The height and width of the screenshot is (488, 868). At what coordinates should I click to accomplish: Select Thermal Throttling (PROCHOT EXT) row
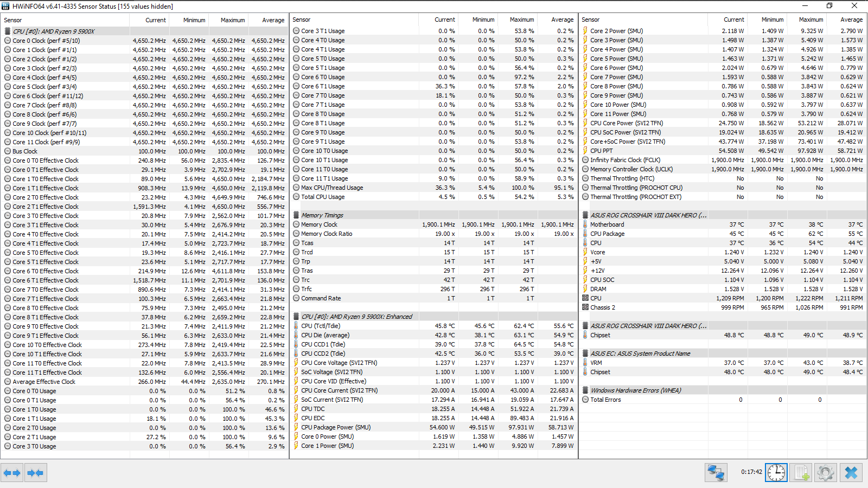[x=723, y=197]
